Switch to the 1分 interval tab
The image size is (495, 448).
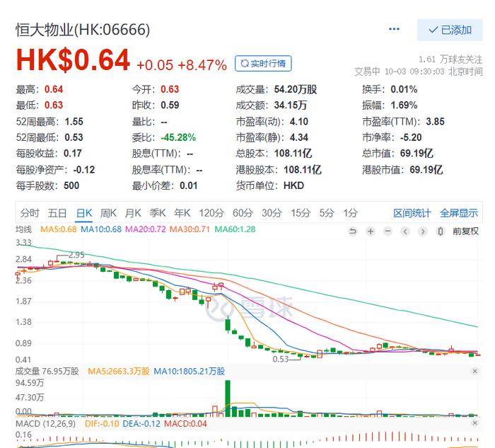[x=351, y=213]
